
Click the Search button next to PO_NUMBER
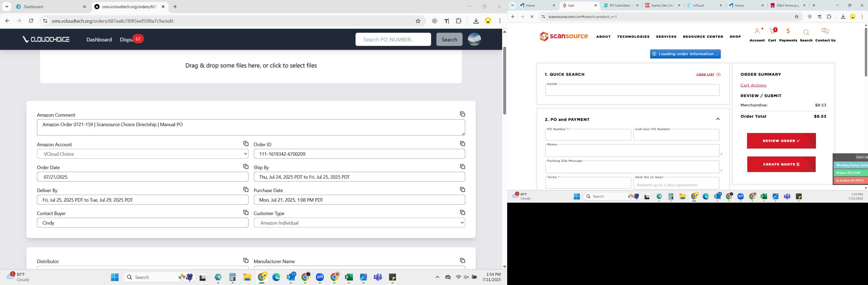pos(449,39)
